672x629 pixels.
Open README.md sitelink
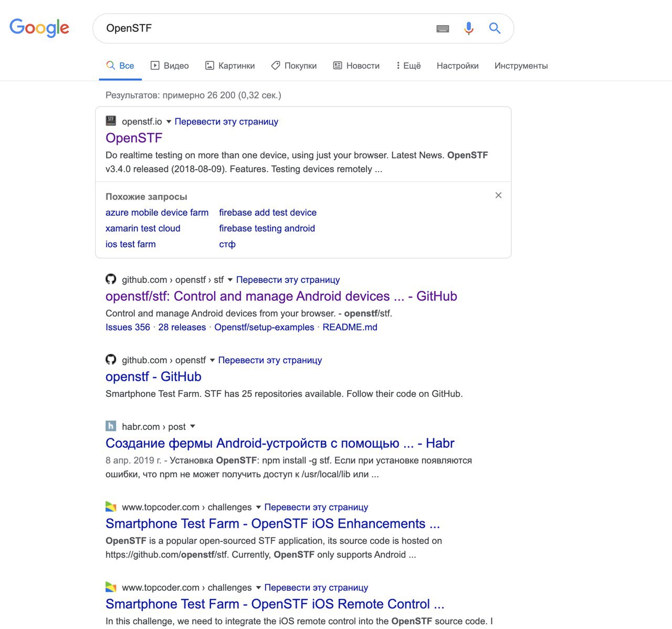(350, 327)
